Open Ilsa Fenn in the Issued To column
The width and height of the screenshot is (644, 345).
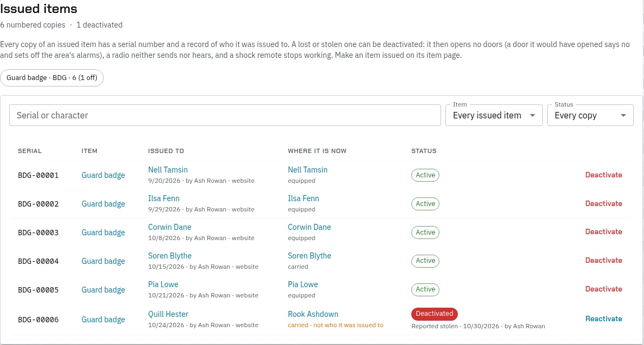(163, 198)
